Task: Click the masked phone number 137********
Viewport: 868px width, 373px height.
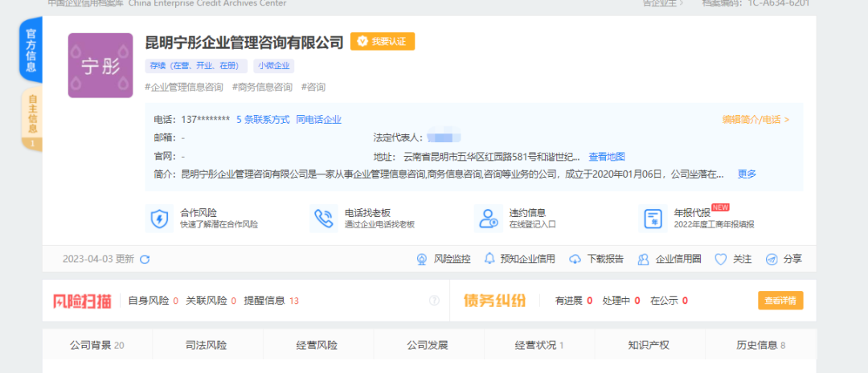Action: click(206, 120)
